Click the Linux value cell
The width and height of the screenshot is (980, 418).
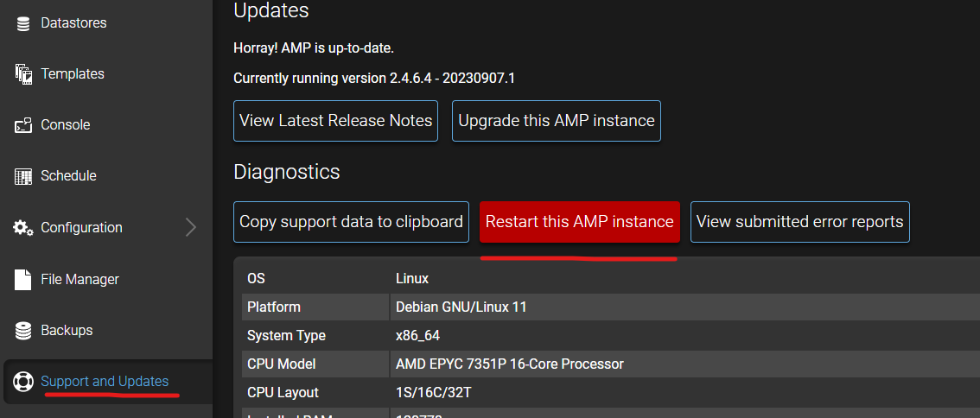[412, 279]
